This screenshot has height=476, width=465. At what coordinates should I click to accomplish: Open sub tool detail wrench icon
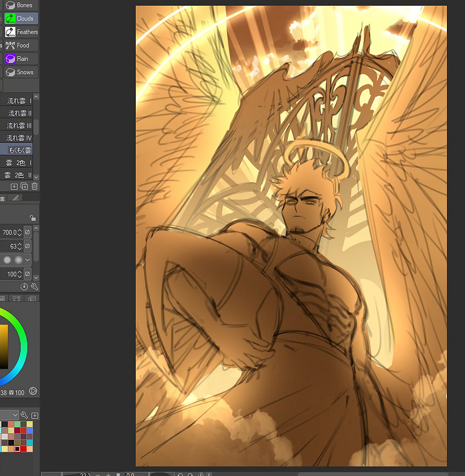pos(35,287)
